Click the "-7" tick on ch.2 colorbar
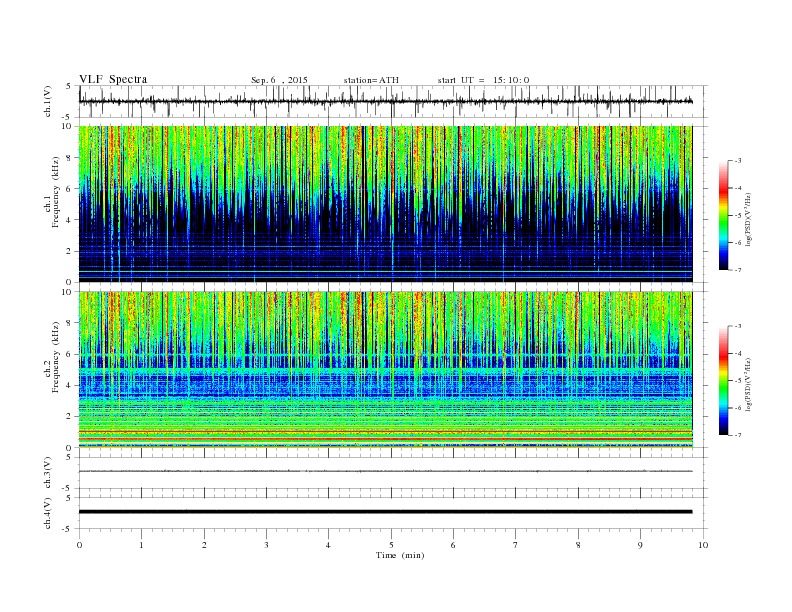 pos(737,435)
